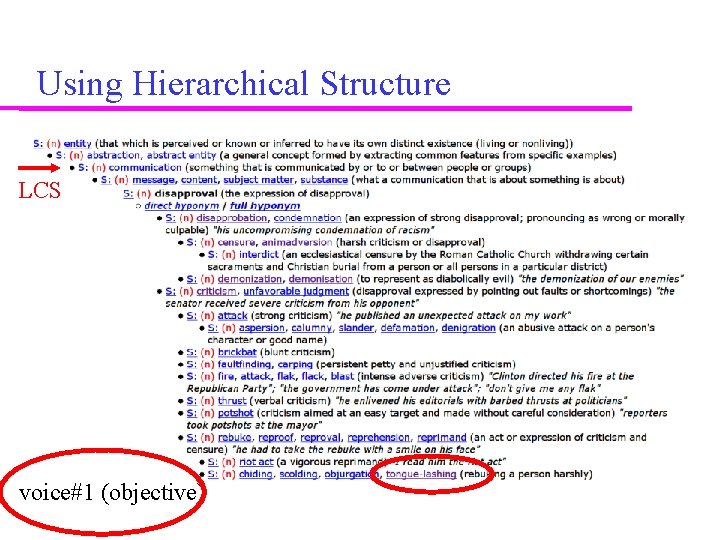The width and height of the screenshot is (720, 540).
Task: Open the 'communication' synset link
Action: pyautogui.click(x=145, y=168)
